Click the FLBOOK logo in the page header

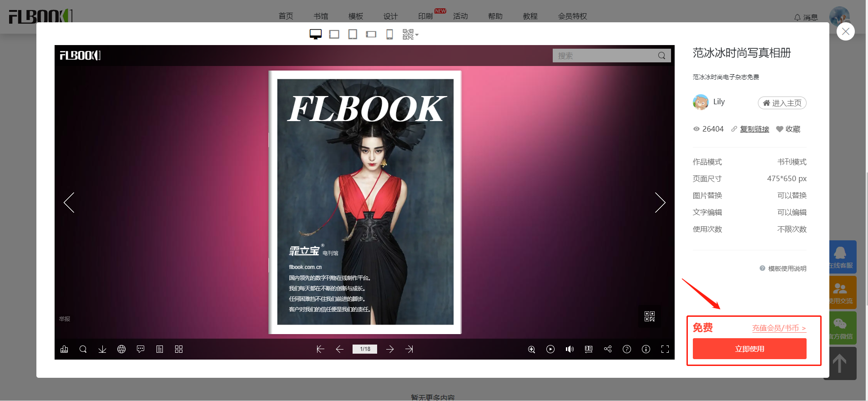[40, 16]
